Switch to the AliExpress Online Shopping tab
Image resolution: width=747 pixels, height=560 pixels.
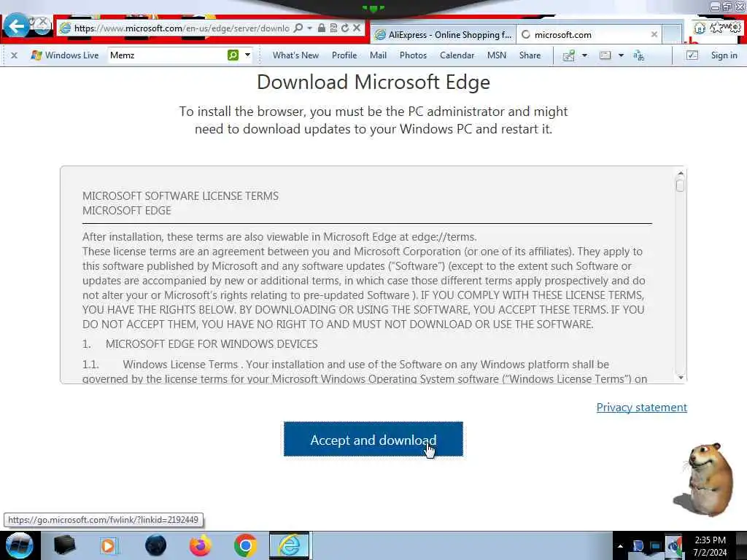[443, 34]
